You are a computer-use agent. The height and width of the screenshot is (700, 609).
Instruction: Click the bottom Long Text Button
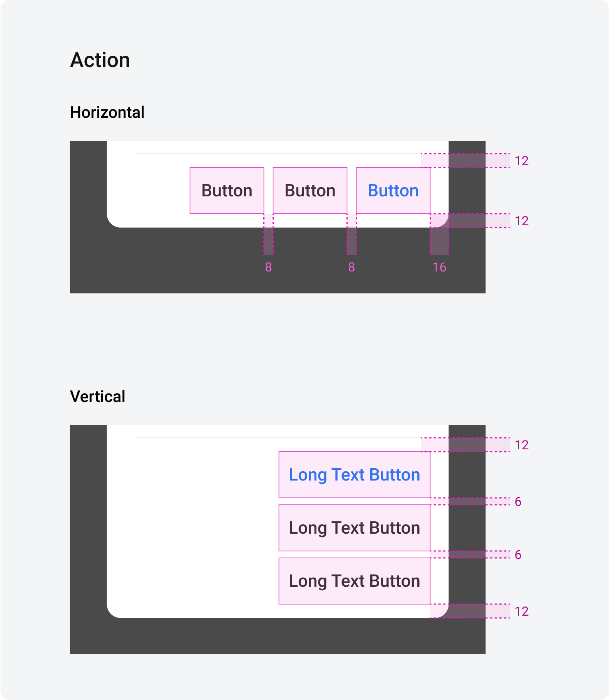354,581
